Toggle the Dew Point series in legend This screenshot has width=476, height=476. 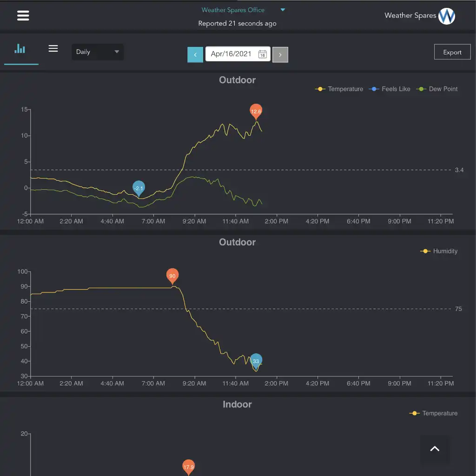pyautogui.click(x=438, y=89)
